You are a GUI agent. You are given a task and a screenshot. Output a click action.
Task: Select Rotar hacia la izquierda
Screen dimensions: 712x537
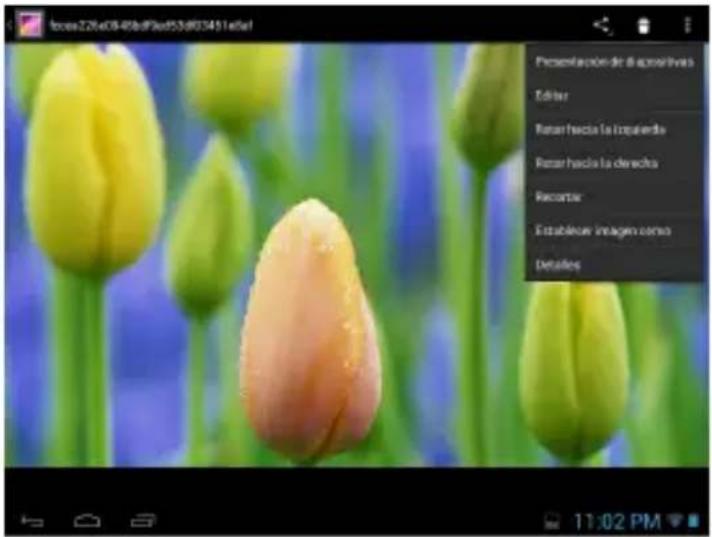(x=614, y=130)
